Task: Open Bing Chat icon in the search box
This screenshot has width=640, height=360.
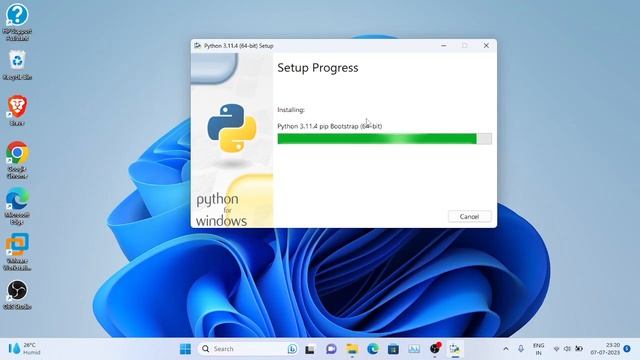Action: [292, 349]
